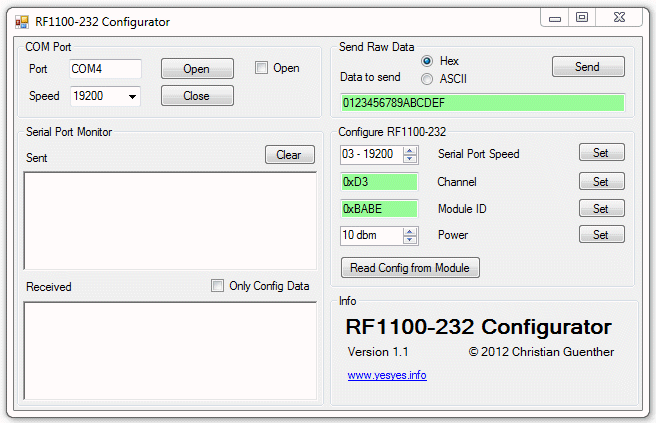Set the Serial Port Speed
Screen dimensions: 656x423
click(602, 153)
